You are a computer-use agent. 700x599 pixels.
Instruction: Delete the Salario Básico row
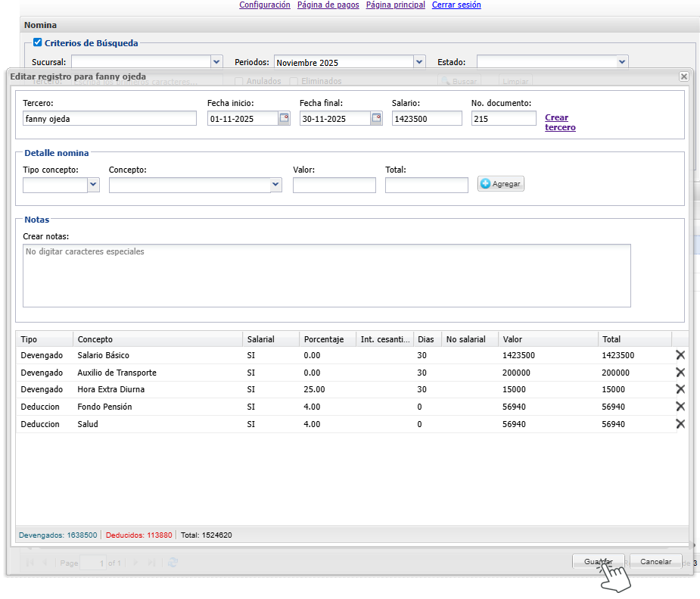pyautogui.click(x=680, y=355)
